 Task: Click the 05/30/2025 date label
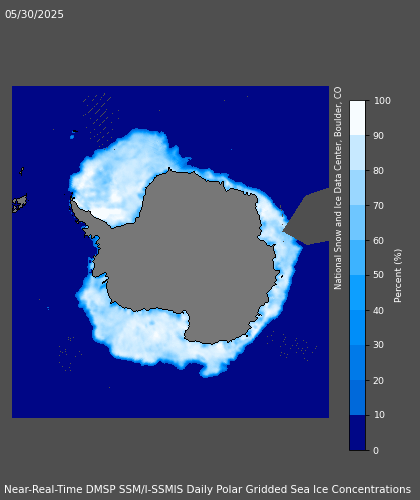[x=34, y=15]
